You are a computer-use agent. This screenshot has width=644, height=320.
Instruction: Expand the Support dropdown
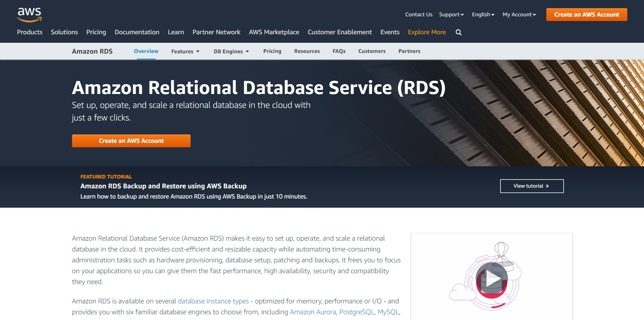[x=451, y=15]
